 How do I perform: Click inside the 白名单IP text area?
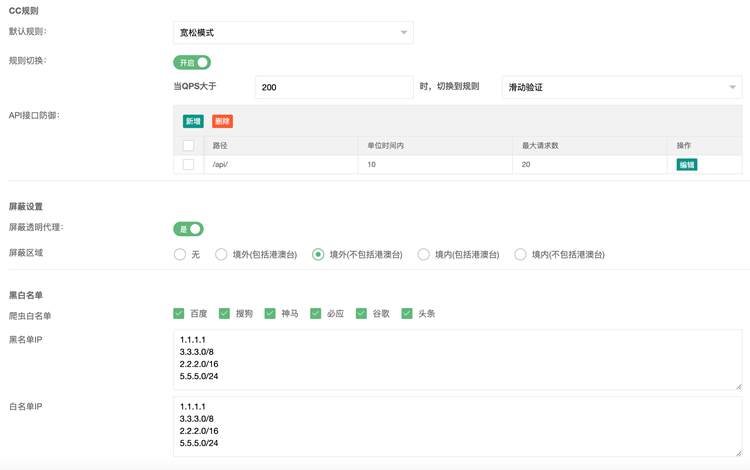457,425
